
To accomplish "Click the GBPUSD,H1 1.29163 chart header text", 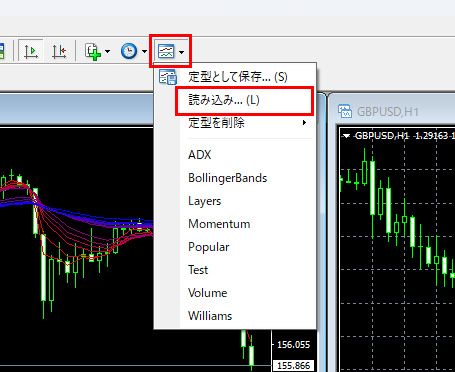I will (404, 136).
